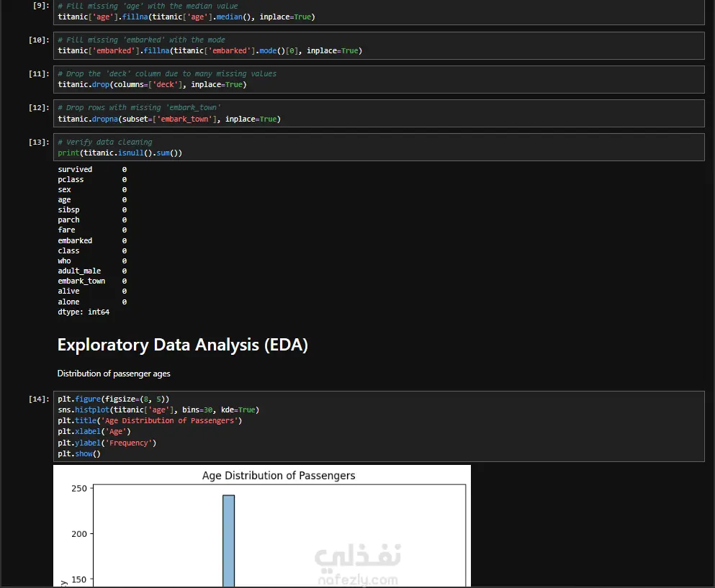Viewport: 715px width, 588px height.
Task: Click the [13]: cell prompt label
Action: point(39,143)
